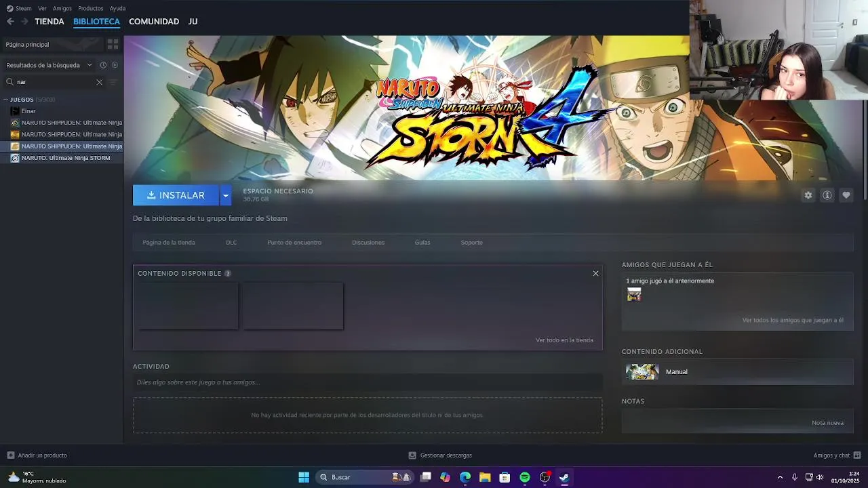Go forward with the right arrow

pos(24,22)
